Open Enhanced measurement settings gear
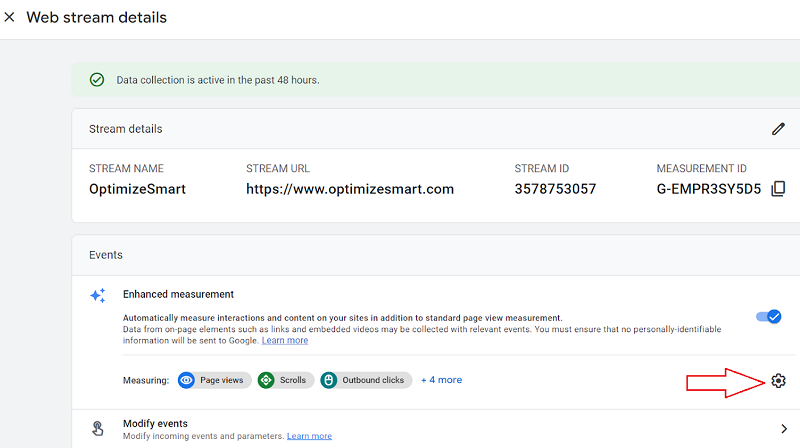 (x=778, y=381)
